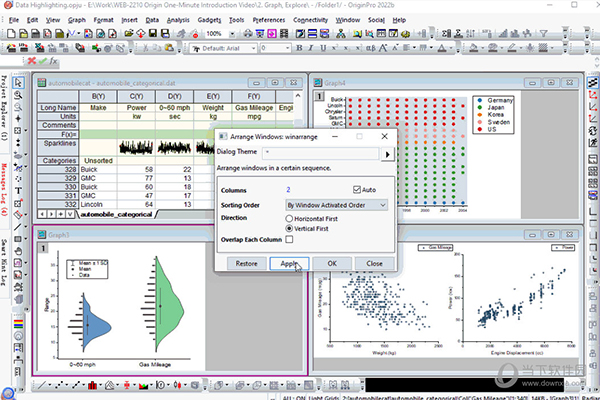The width and height of the screenshot is (600, 400).
Task: Click the Box chart plot icon
Action: point(127,385)
